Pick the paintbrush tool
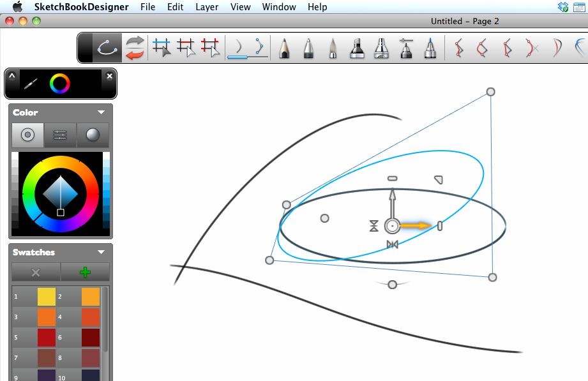The height and width of the screenshot is (381, 588). [333, 48]
